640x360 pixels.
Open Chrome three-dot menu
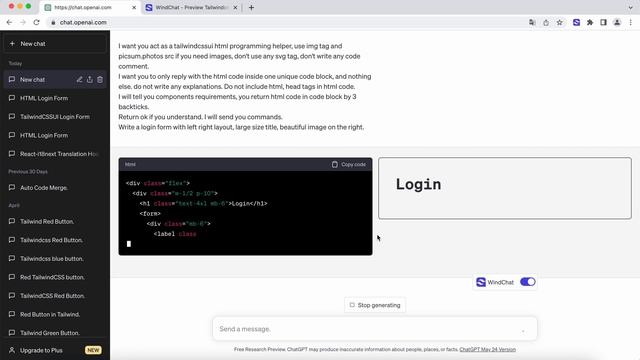[631, 22]
